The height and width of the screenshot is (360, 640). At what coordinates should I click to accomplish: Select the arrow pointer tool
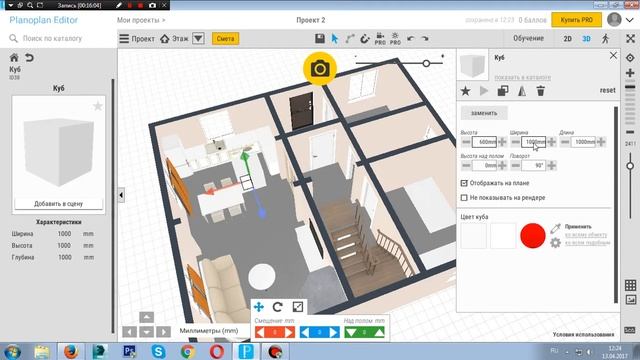pyautogui.click(x=335, y=38)
